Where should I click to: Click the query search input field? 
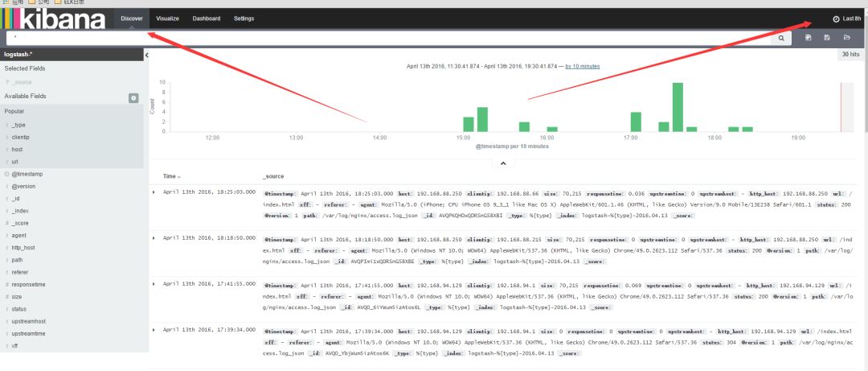(389, 38)
